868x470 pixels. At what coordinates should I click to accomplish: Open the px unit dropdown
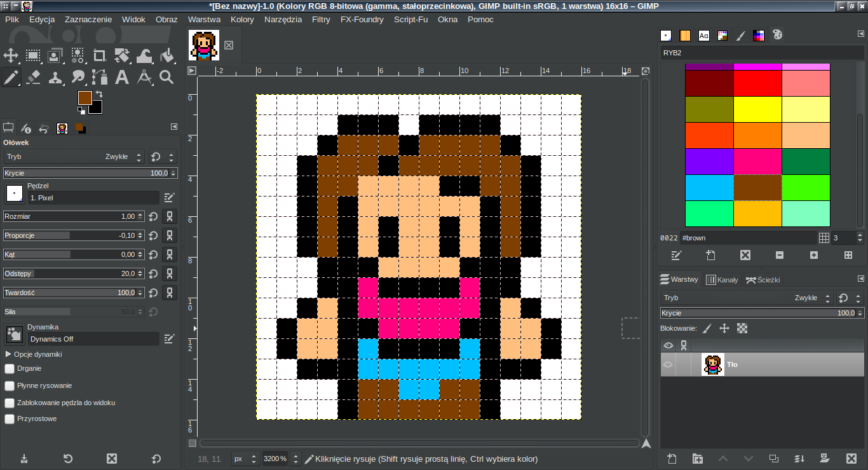[x=245, y=459]
